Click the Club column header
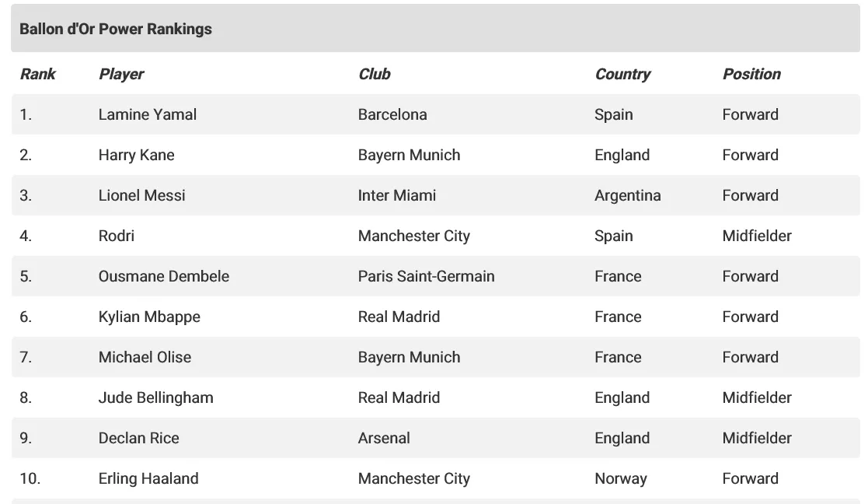Screen dimensions: 868x504 (375, 74)
